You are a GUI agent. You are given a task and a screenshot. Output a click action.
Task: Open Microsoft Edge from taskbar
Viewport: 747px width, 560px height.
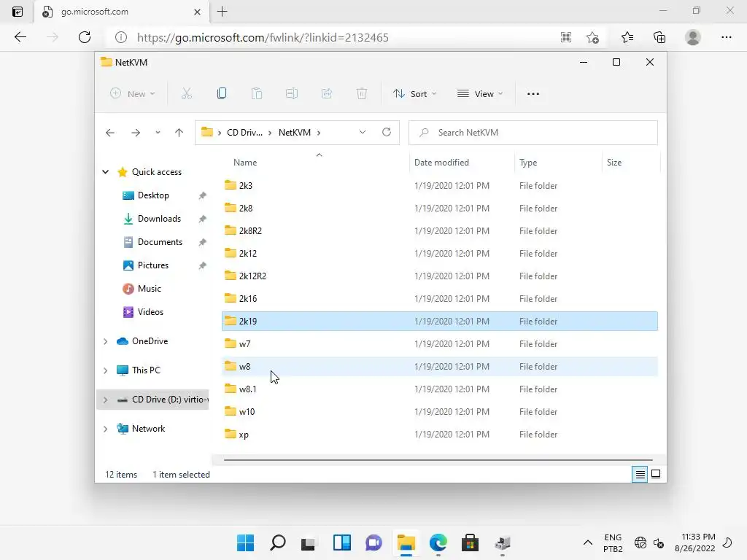click(x=438, y=542)
